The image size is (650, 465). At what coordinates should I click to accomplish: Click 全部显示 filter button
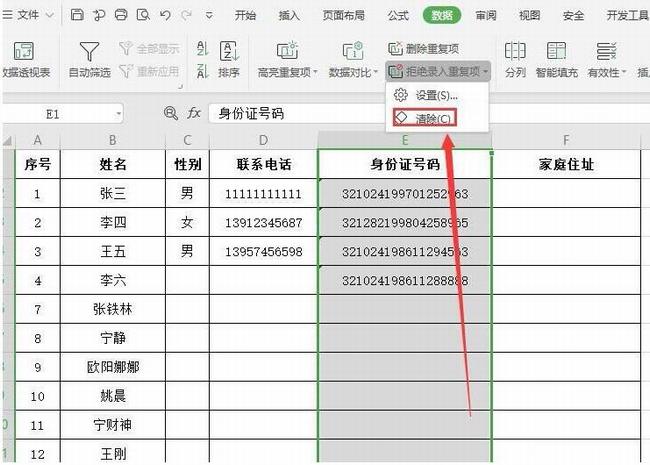point(150,49)
